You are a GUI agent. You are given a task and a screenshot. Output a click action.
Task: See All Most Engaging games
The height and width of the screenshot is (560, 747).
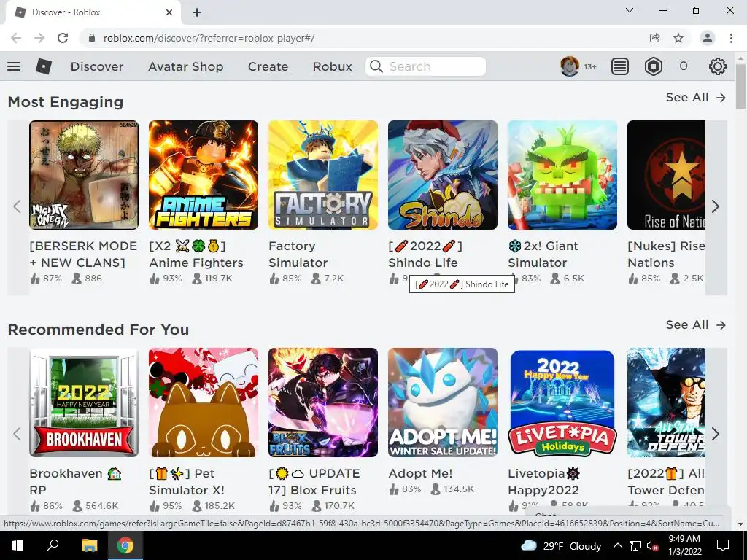click(695, 97)
